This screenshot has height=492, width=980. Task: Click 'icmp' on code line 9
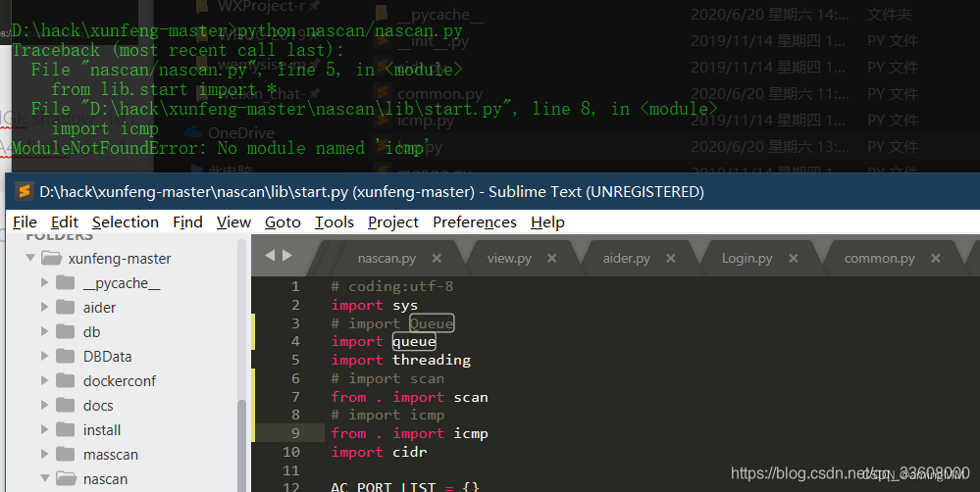pyautogui.click(x=471, y=433)
